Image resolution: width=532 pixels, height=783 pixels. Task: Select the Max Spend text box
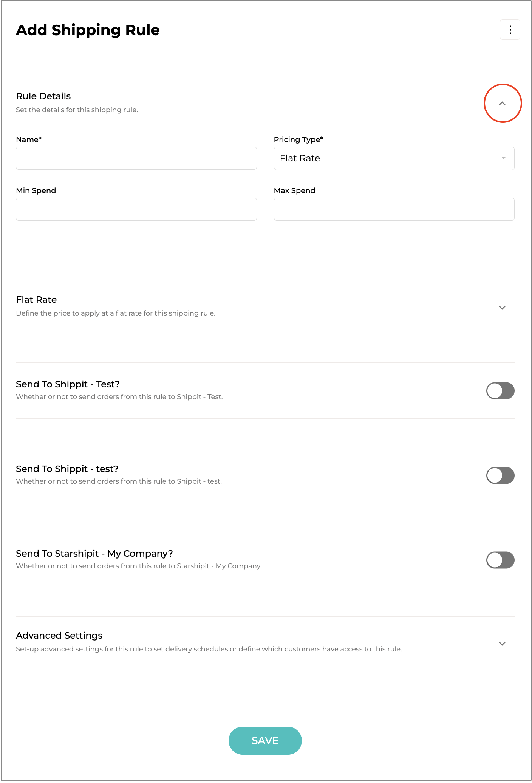point(394,209)
